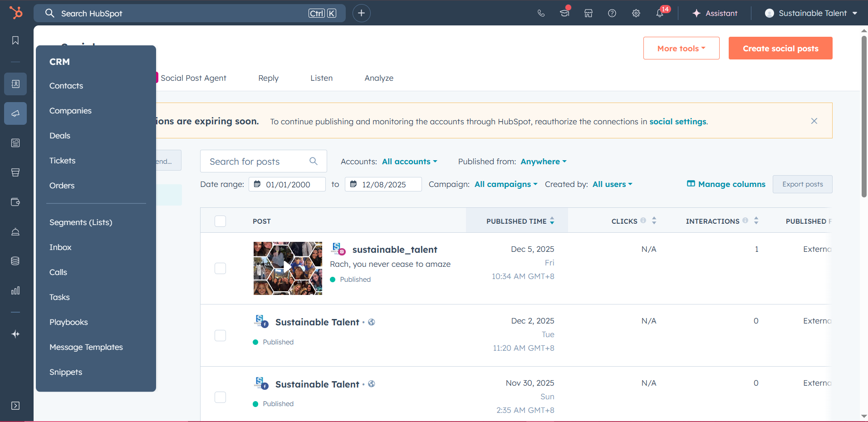Open the HubSpot Academy graduation cap icon
The height and width of the screenshot is (422, 868).
564,13
